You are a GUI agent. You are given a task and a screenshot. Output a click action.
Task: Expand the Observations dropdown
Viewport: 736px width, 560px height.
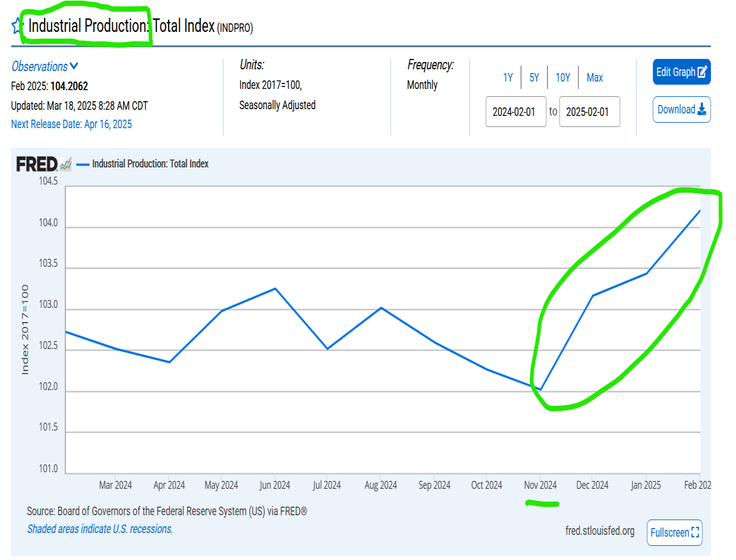pos(45,66)
